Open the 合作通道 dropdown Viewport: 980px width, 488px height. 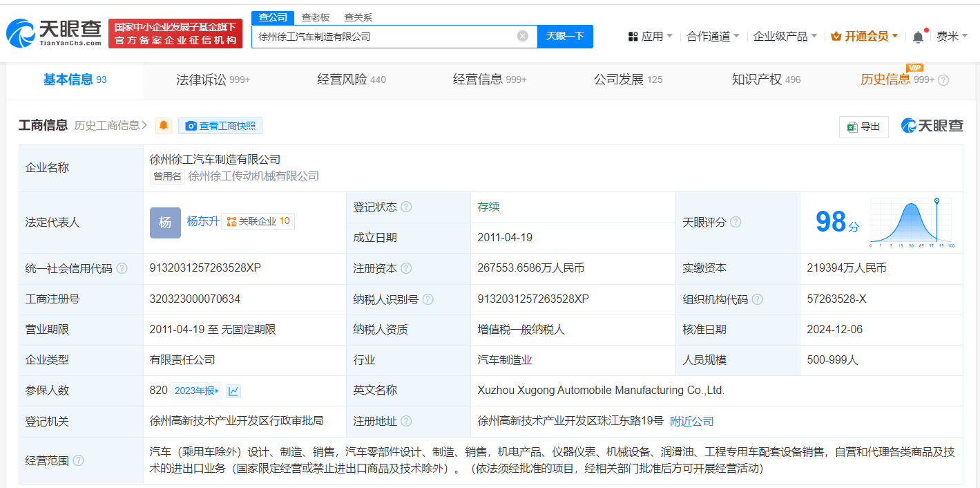(x=713, y=37)
